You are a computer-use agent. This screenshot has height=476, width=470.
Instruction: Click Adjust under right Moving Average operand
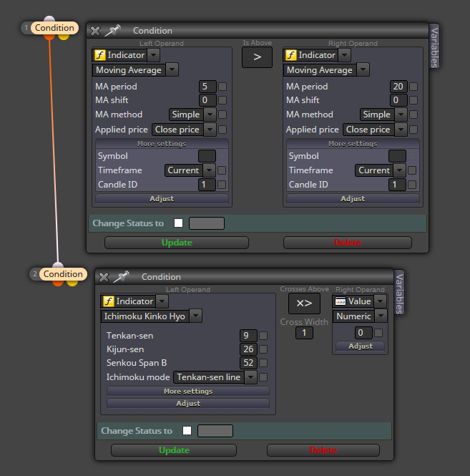pos(353,199)
